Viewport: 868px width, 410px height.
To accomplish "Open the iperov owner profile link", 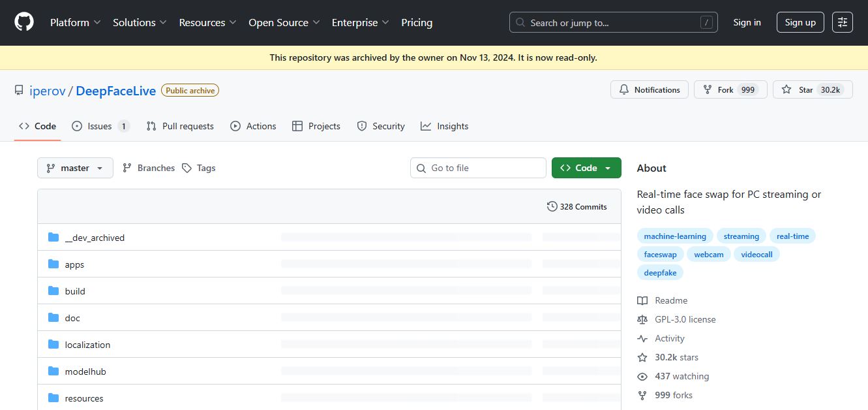I will click(48, 91).
